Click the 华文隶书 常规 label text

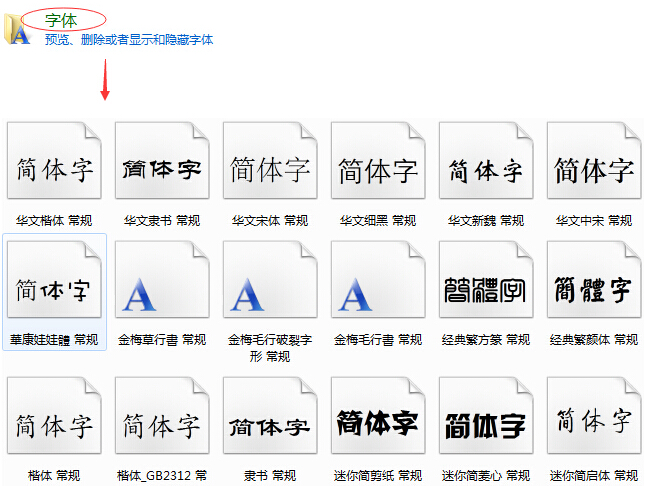[162, 221]
